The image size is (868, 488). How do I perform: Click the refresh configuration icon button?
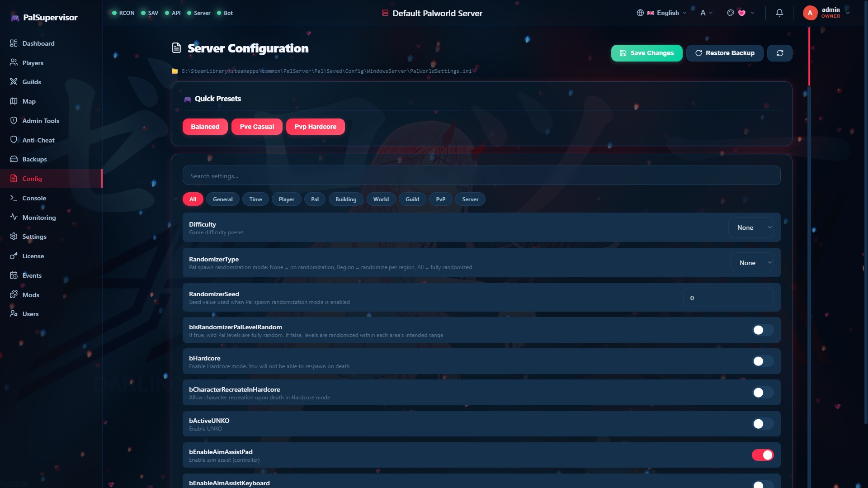[x=780, y=53]
